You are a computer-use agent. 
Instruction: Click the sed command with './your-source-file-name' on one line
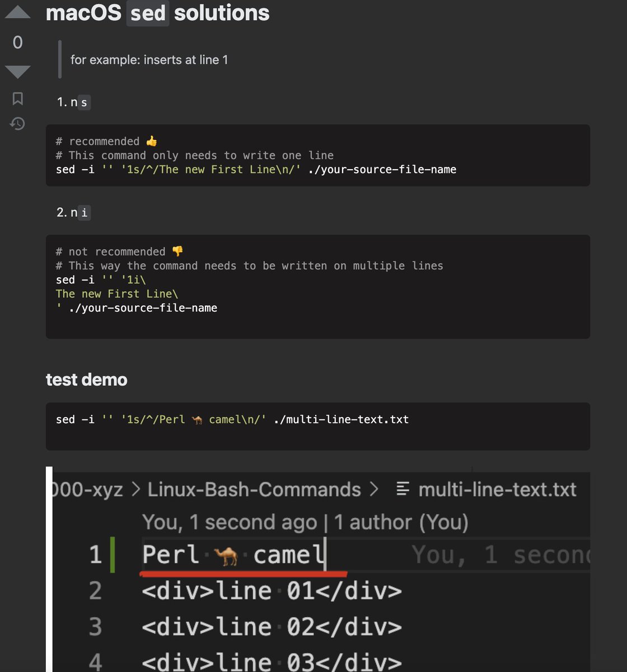pyautogui.click(x=256, y=169)
